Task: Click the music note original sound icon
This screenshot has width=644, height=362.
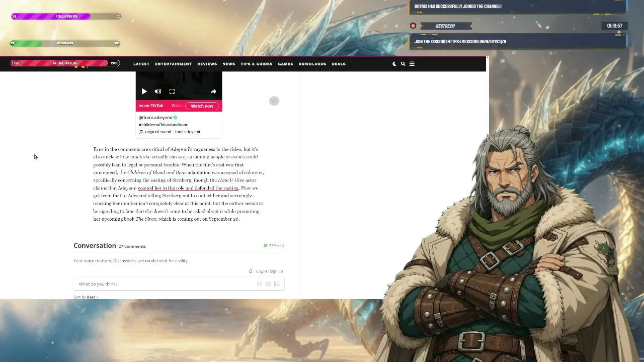Action: click(x=141, y=132)
